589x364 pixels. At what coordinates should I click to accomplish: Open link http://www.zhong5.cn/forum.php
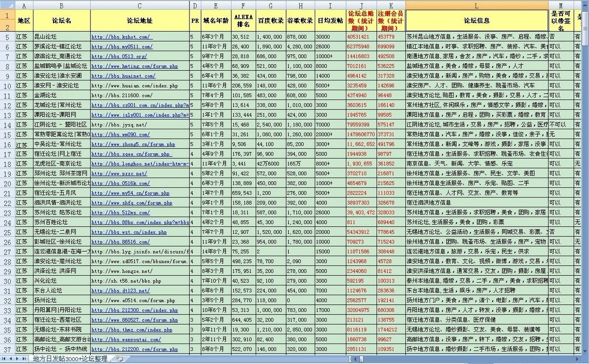tap(133, 144)
